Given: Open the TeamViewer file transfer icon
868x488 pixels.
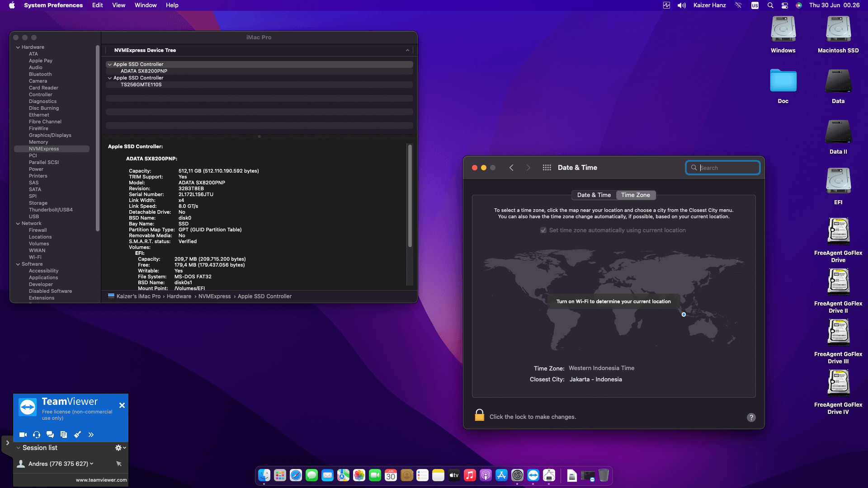Looking at the screenshot, I should tap(64, 435).
